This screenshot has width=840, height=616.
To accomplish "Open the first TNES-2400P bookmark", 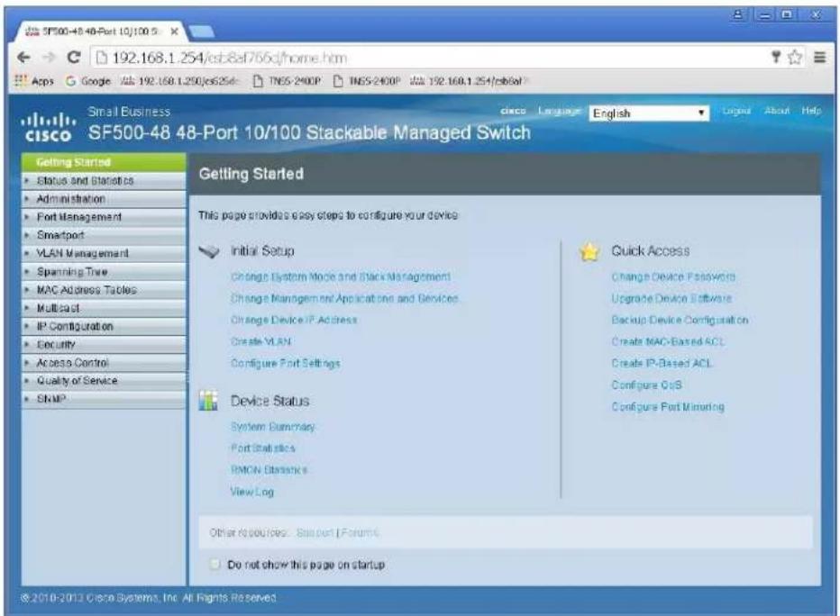I will pyautogui.click(x=288, y=81).
